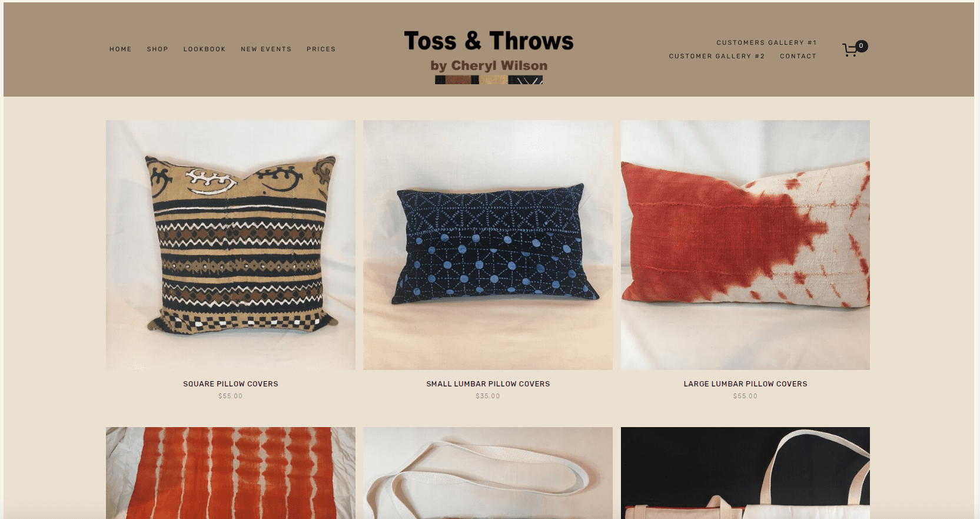Open Customers Gallery #1
Image resolution: width=980 pixels, height=519 pixels.
(766, 42)
